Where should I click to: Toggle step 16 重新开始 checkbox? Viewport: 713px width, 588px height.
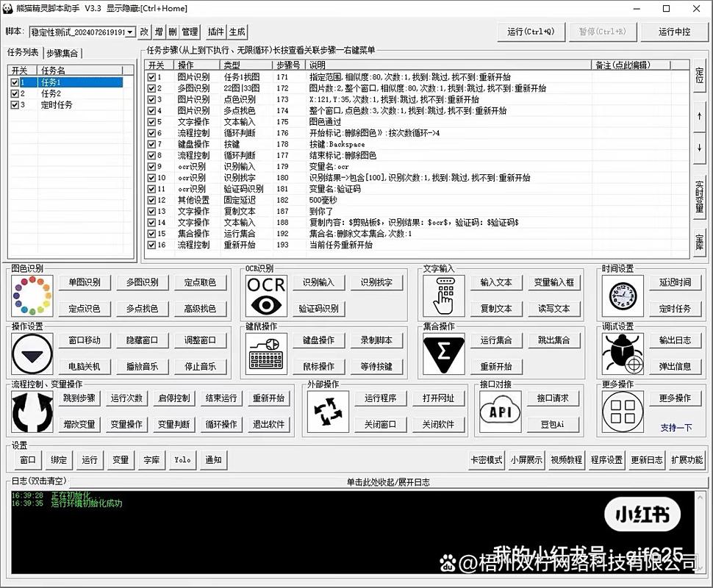[151, 245]
